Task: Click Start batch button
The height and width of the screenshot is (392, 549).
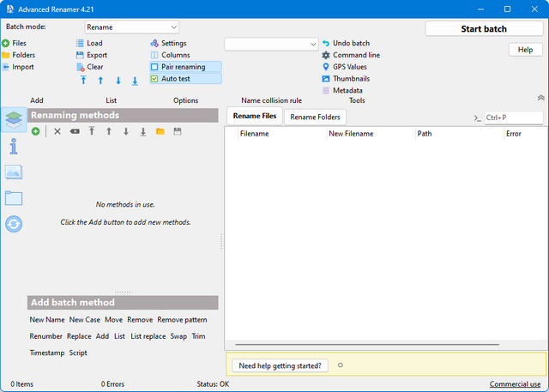Action: pyautogui.click(x=484, y=28)
